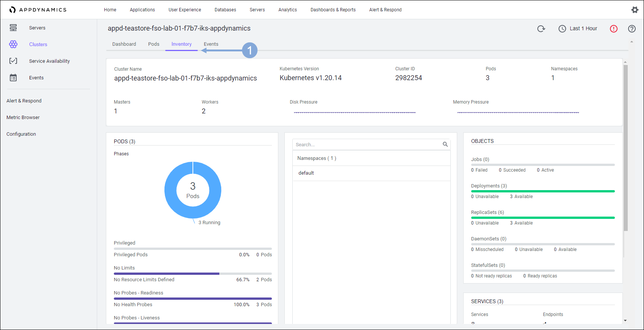Open the Dashboards & Reports menu
Screen dimensions: 644x330
click(333, 10)
